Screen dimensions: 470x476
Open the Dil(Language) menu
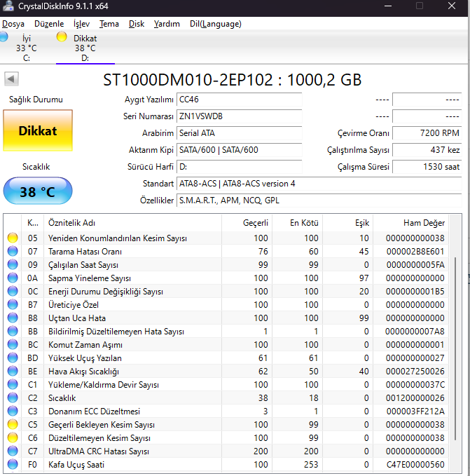coord(215,24)
